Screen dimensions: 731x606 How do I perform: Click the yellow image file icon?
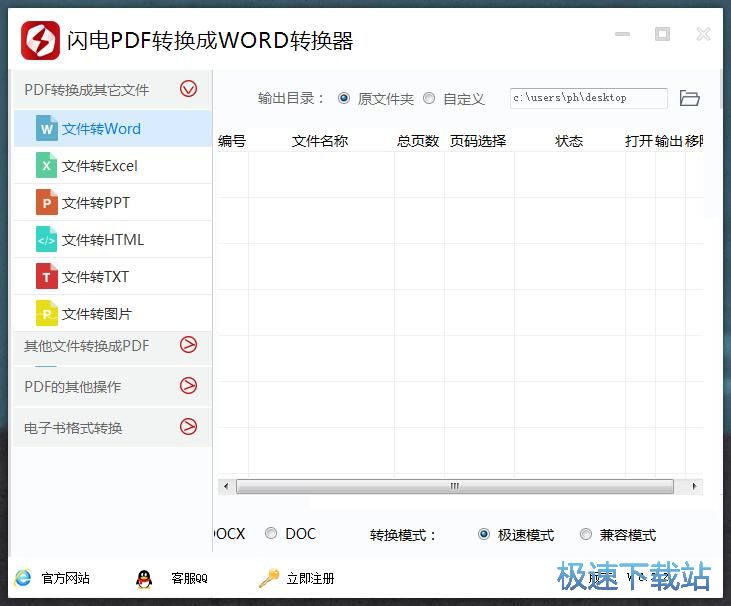coord(47,313)
